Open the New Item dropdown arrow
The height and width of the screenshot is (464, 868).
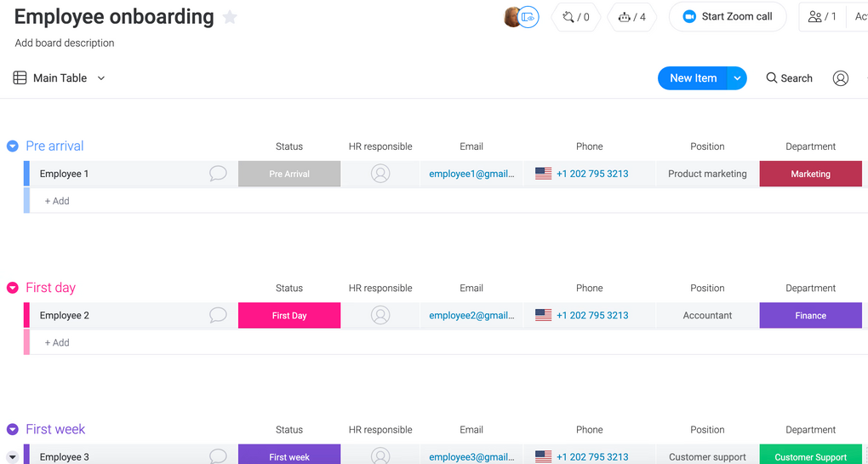click(x=737, y=78)
